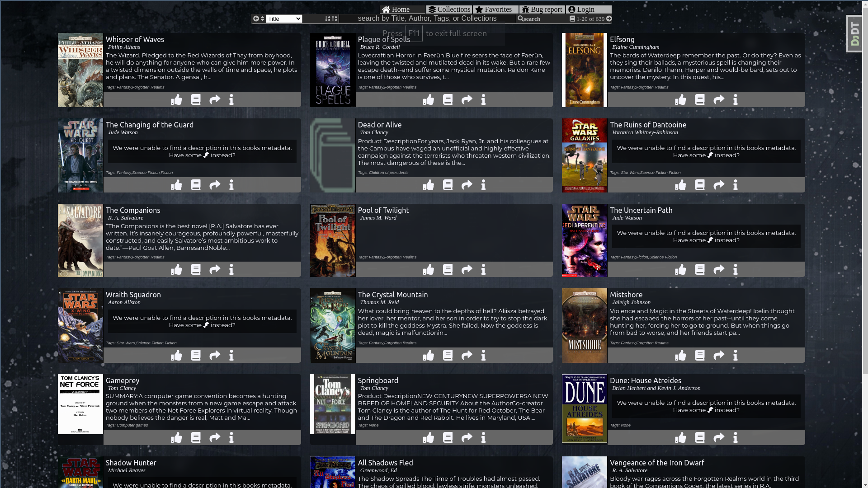The height and width of the screenshot is (488, 868).
Task: Open the Title sort-by dropdown
Action: (283, 19)
